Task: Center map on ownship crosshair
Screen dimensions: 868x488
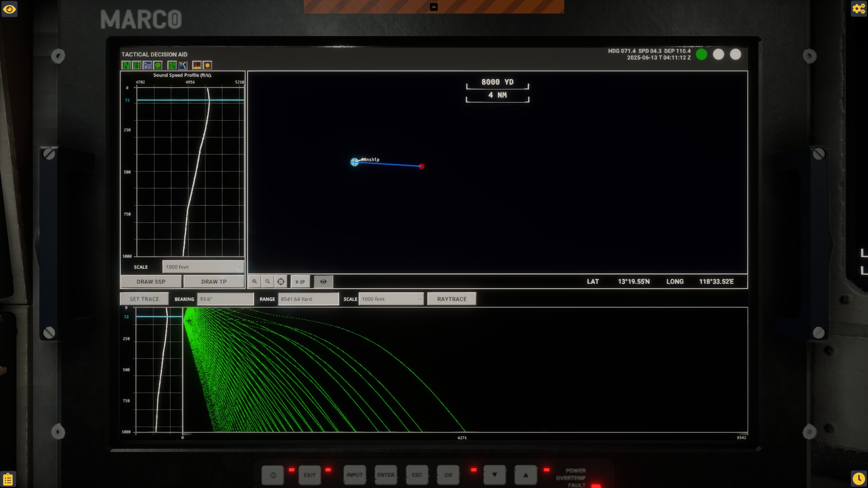Action: coord(281,282)
